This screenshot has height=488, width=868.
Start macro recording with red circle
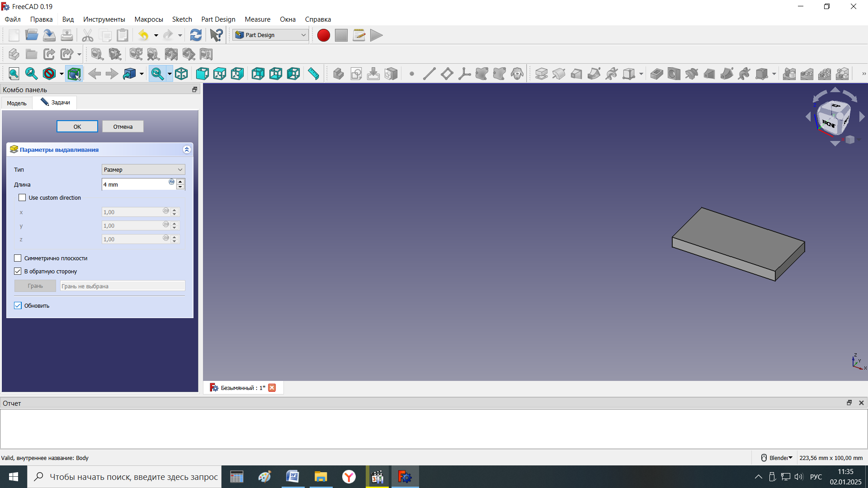[324, 35]
